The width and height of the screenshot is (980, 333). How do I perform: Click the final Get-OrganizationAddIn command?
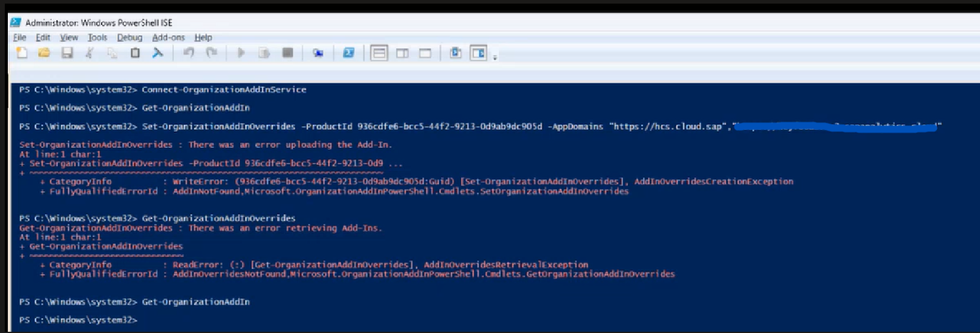pos(195,302)
